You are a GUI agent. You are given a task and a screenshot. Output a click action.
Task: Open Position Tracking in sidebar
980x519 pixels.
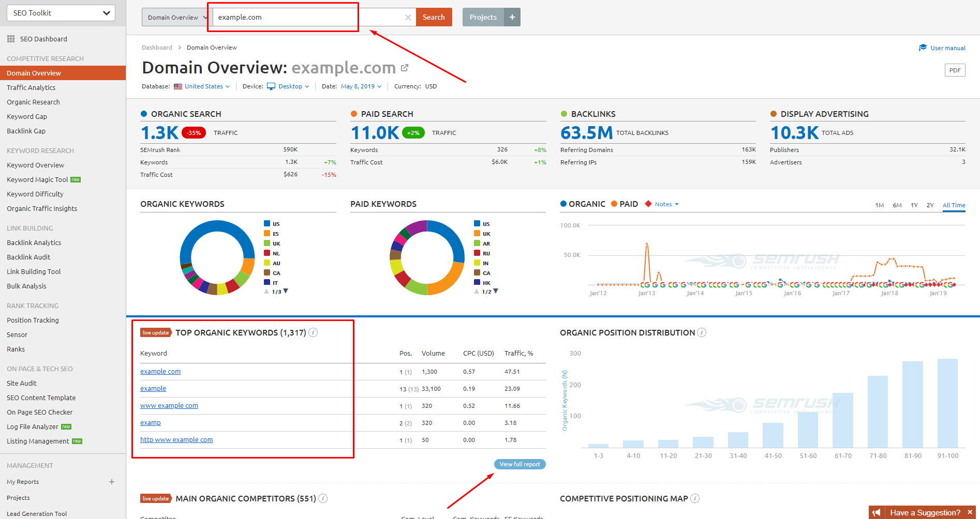33,320
